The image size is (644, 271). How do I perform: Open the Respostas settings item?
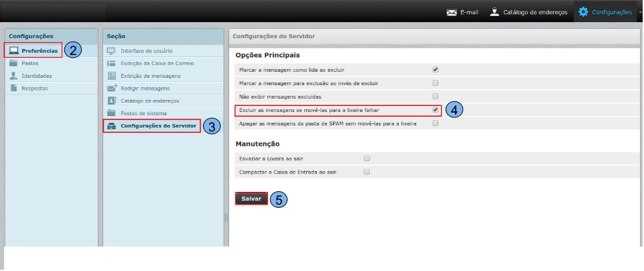click(34, 89)
